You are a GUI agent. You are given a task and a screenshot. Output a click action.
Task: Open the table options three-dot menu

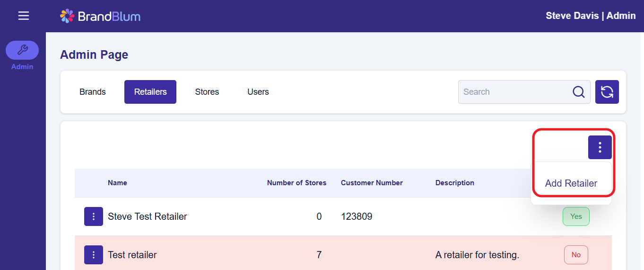(600, 147)
